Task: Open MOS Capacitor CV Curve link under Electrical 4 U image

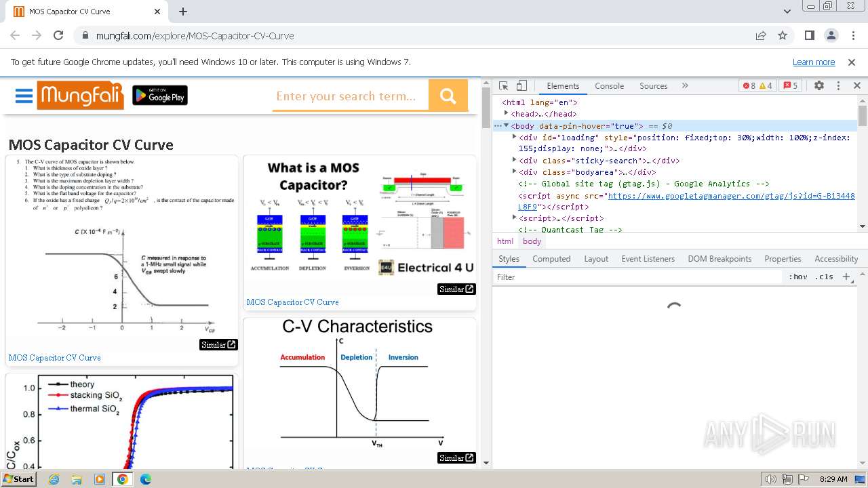Action: click(292, 302)
